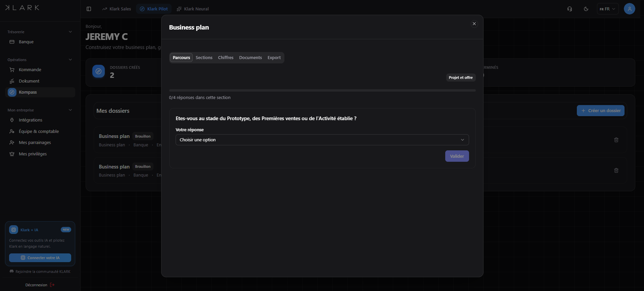Open the user profile avatar

tap(629, 9)
